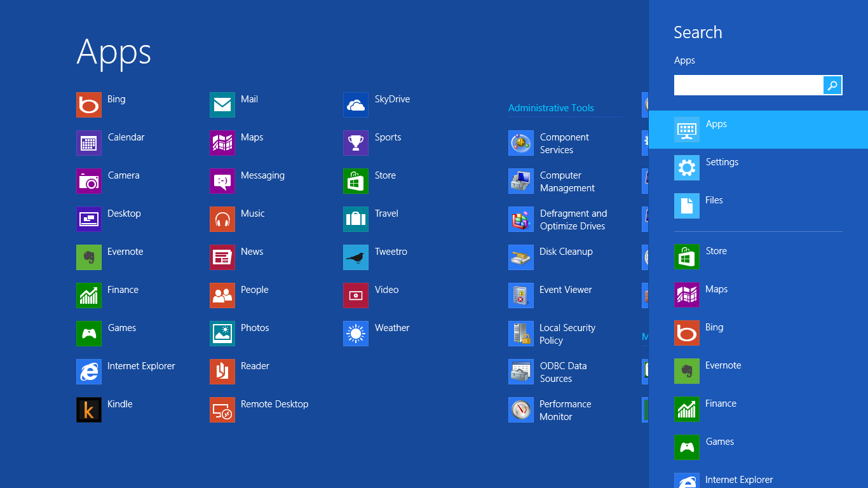This screenshot has width=868, height=488.
Task: Open Local Security Policy tool
Action: pyautogui.click(x=521, y=334)
